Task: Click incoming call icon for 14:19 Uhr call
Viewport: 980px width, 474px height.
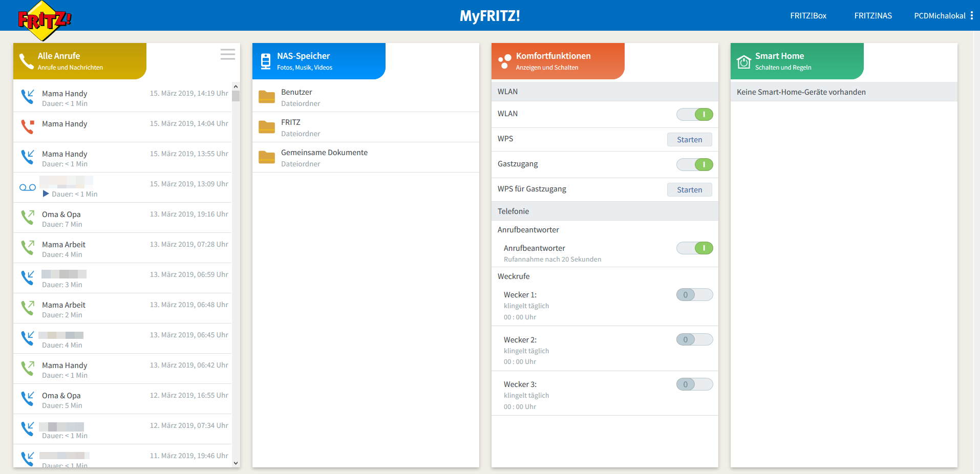Action: [x=28, y=96]
